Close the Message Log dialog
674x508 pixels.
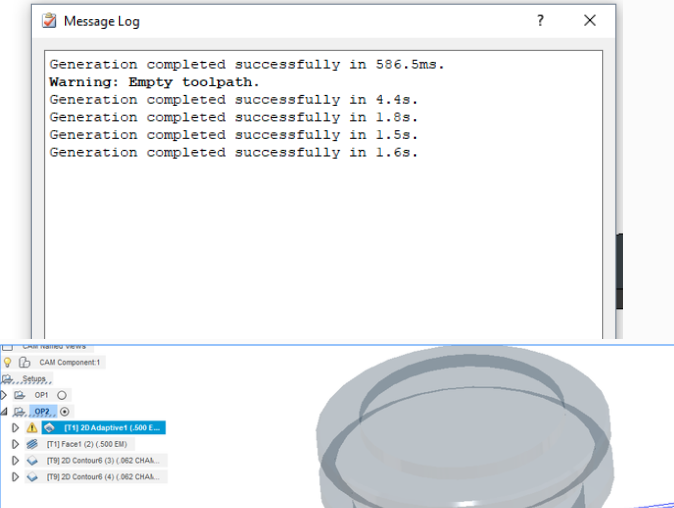pyautogui.click(x=590, y=20)
